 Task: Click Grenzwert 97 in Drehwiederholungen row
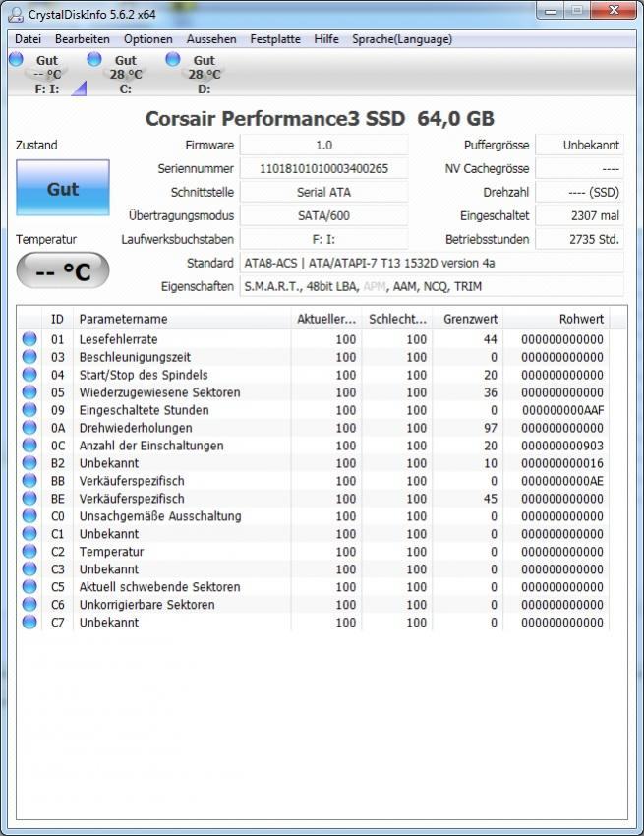coord(491,428)
